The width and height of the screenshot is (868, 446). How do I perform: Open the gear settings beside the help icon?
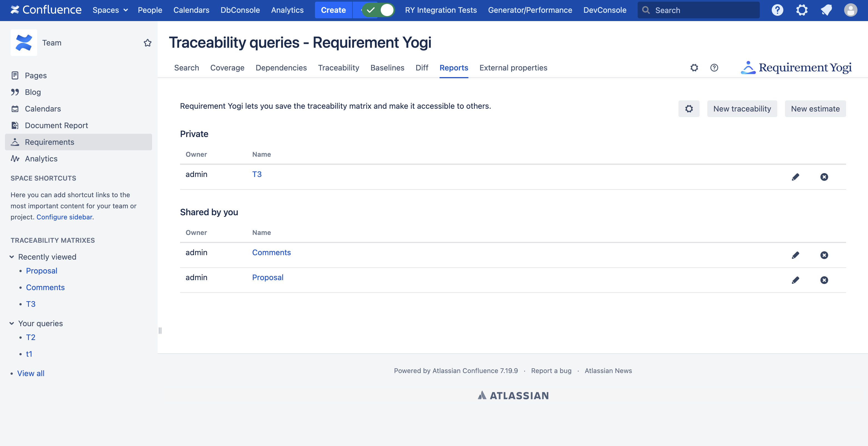694,68
